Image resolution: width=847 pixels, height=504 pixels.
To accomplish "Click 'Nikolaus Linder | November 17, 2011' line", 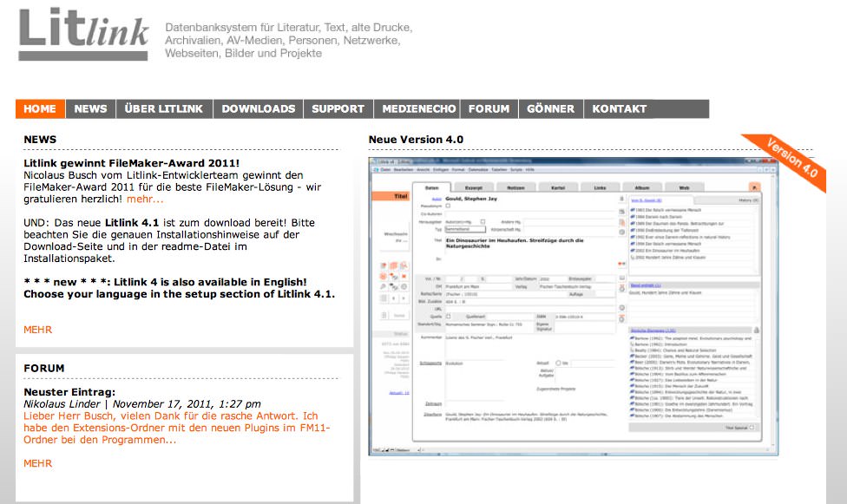I will pyautogui.click(x=142, y=404).
